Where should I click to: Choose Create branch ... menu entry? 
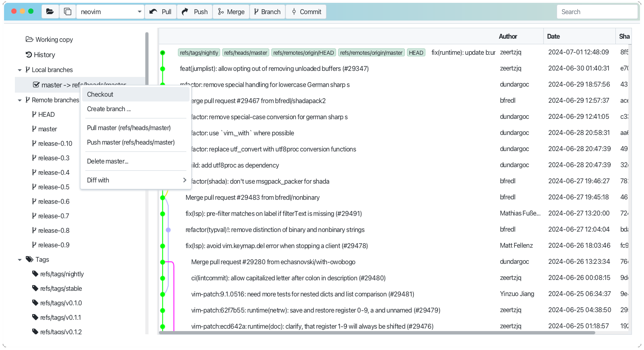coord(136,109)
